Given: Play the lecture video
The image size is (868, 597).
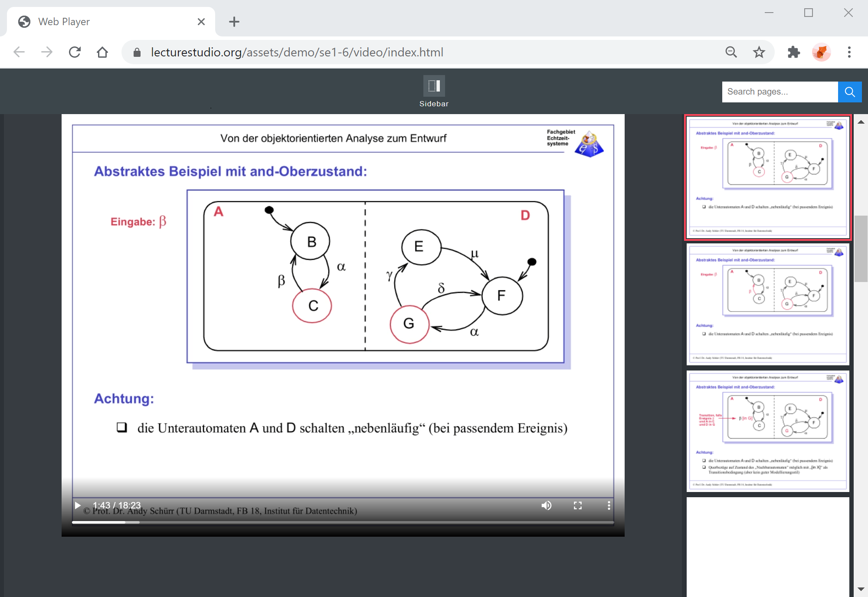Looking at the screenshot, I should point(78,505).
